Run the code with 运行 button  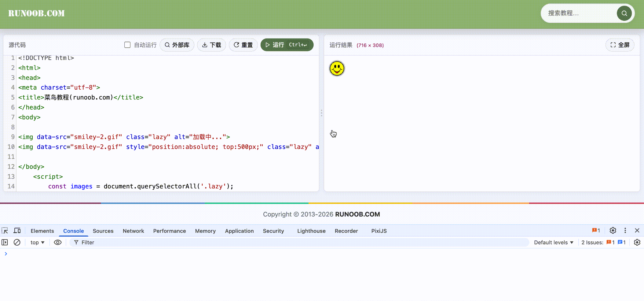287,45
